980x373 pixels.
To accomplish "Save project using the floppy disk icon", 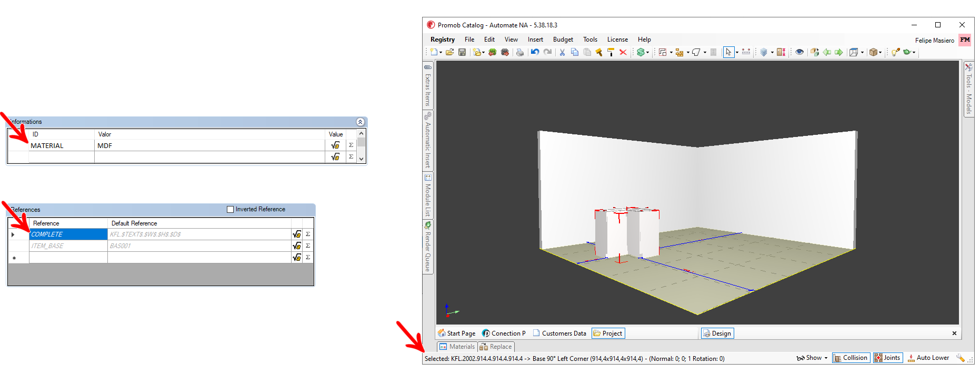I will click(x=462, y=52).
